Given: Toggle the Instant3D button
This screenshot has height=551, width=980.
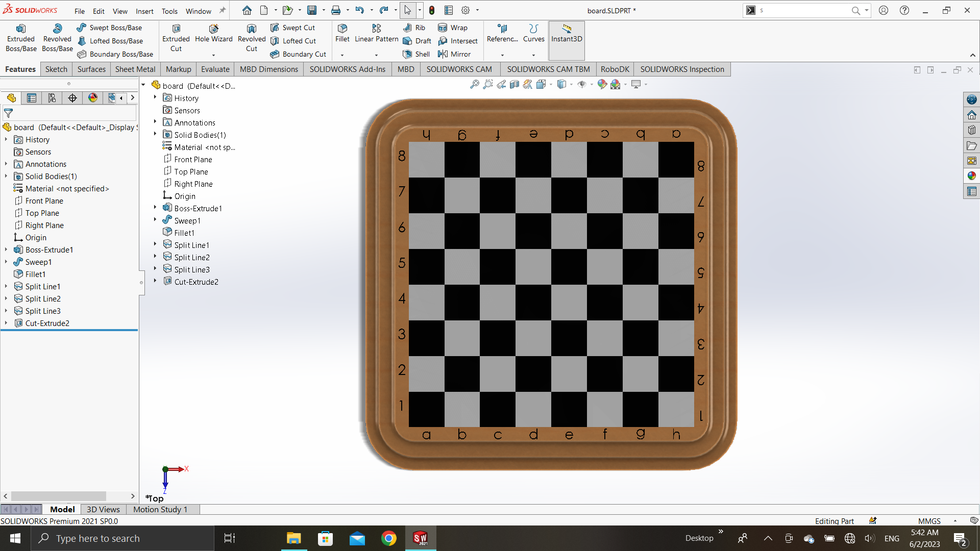Looking at the screenshot, I should (x=567, y=34).
